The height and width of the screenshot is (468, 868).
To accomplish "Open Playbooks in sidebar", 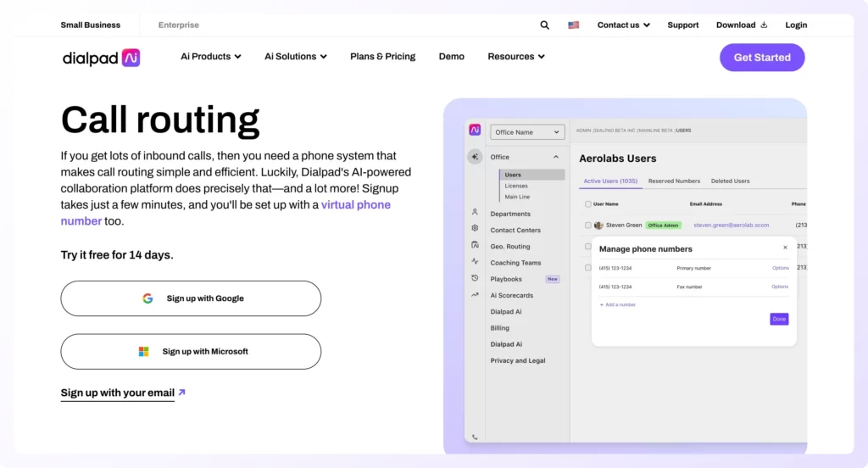I will click(x=505, y=279).
